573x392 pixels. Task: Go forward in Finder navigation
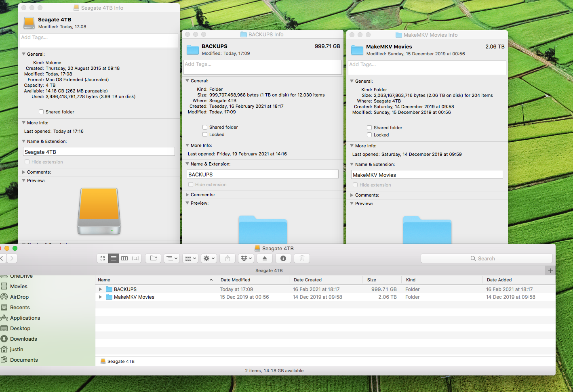(x=12, y=258)
